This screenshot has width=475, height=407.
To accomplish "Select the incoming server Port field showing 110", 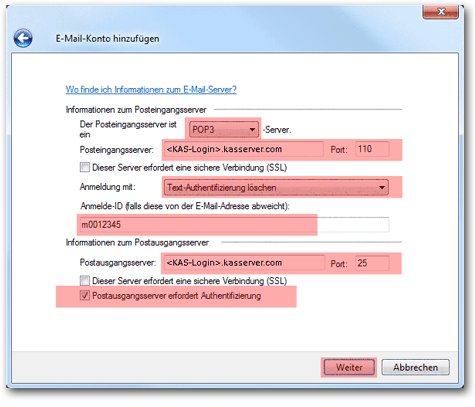I will (x=372, y=149).
